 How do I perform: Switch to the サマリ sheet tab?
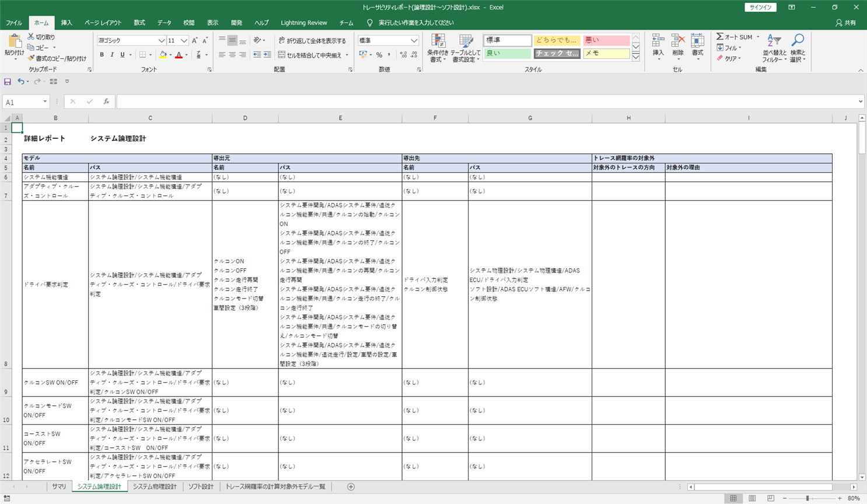59,487
